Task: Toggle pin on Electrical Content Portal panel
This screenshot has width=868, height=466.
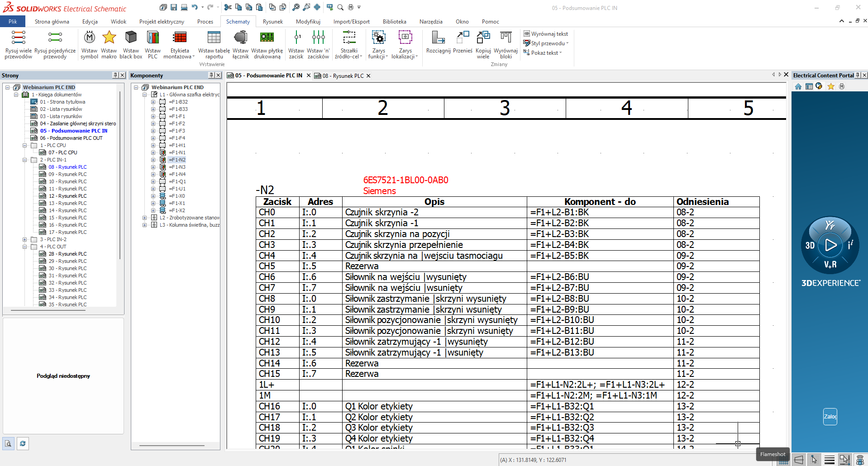Action: [858, 76]
